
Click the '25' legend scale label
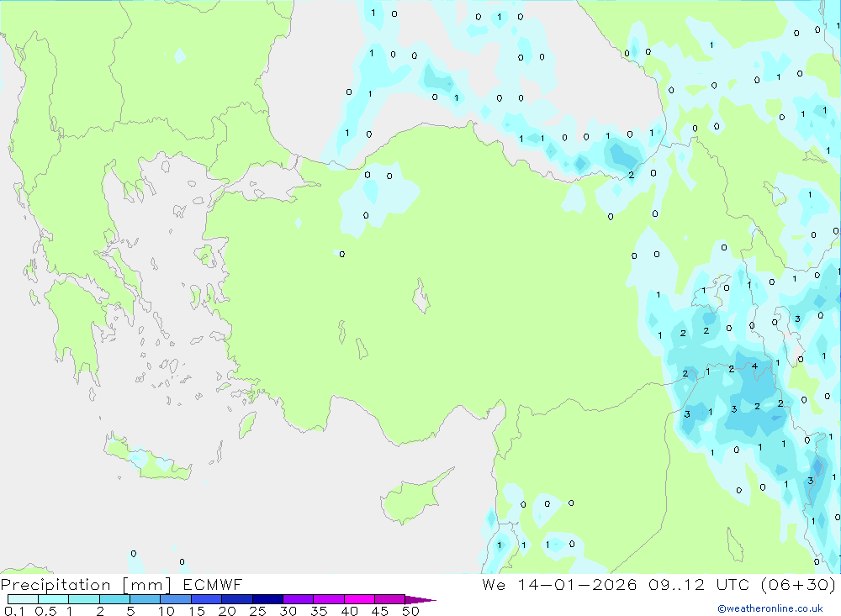(x=257, y=611)
